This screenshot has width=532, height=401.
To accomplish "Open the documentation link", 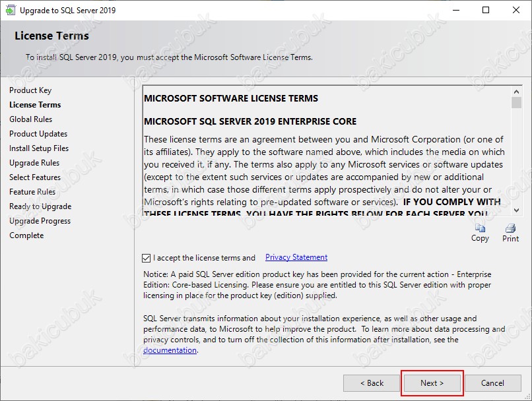I will (x=170, y=350).
